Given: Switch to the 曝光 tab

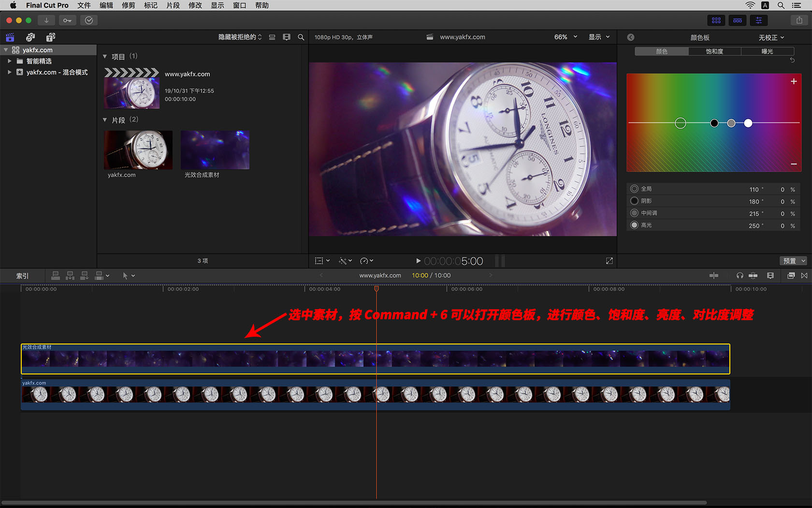Looking at the screenshot, I should [768, 51].
